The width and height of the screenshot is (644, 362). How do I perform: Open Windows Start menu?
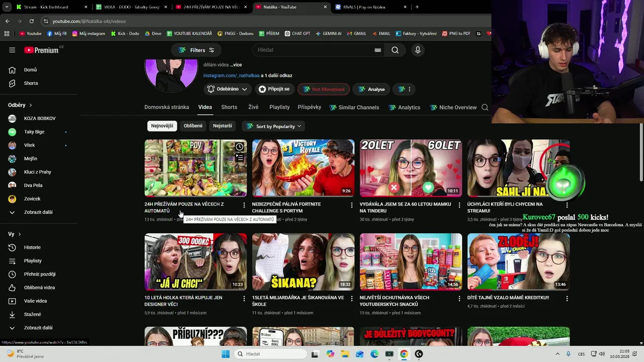coord(226,354)
